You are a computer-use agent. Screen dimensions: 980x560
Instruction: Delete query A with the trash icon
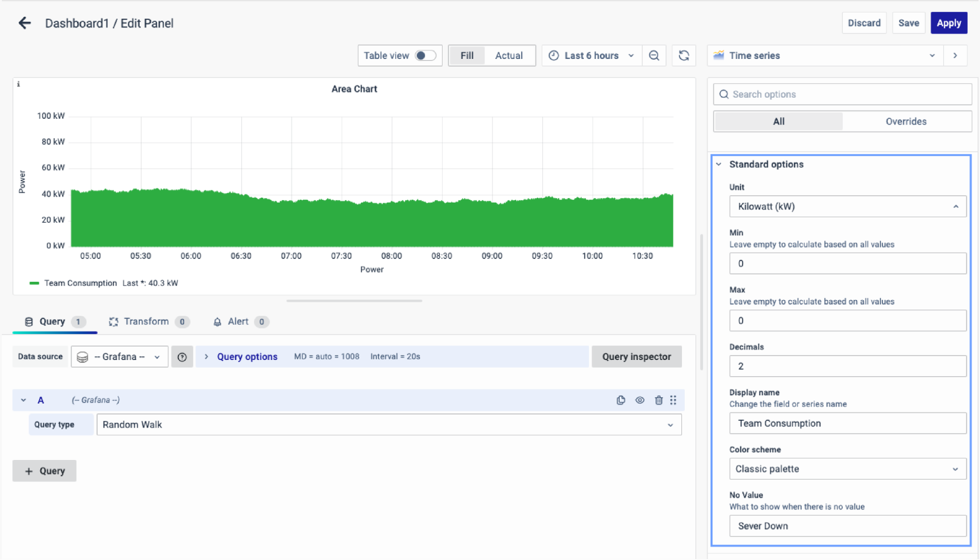tap(658, 400)
